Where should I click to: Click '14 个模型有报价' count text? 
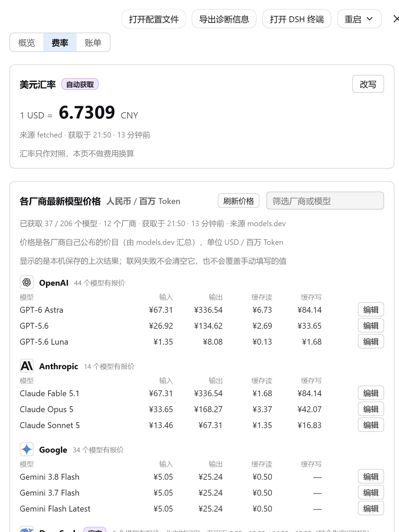coord(109,366)
